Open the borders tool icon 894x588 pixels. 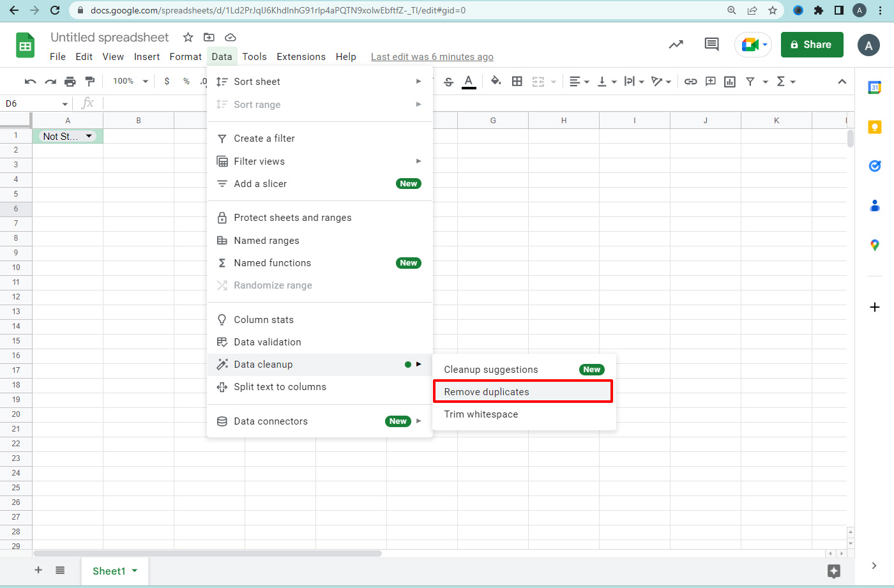[x=517, y=81]
